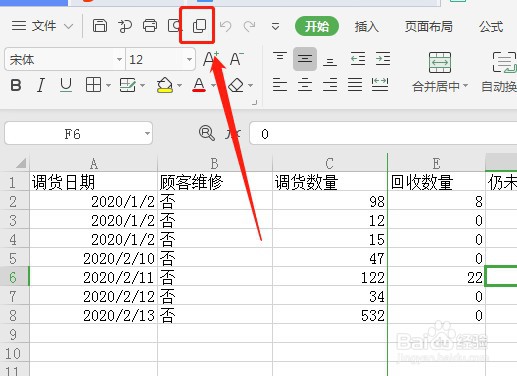Viewport: 517px width, 376px height.
Task: Toggle Underline formatting
Action: pyautogui.click(x=66, y=85)
